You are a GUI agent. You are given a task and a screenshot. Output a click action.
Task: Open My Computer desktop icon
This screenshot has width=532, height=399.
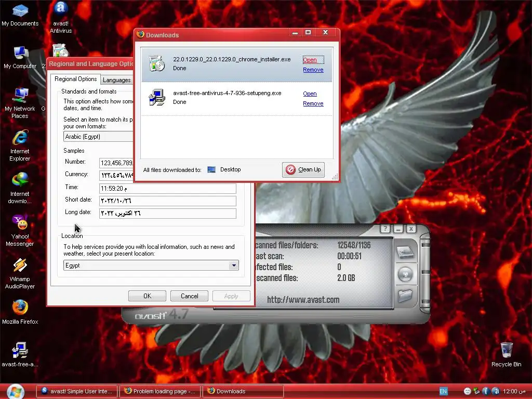tap(20, 58)
